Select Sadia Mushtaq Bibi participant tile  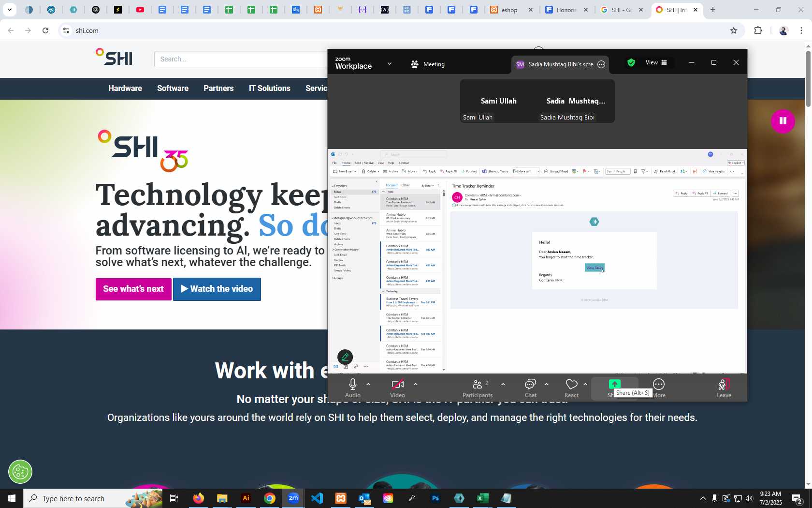tap(576, 101)
